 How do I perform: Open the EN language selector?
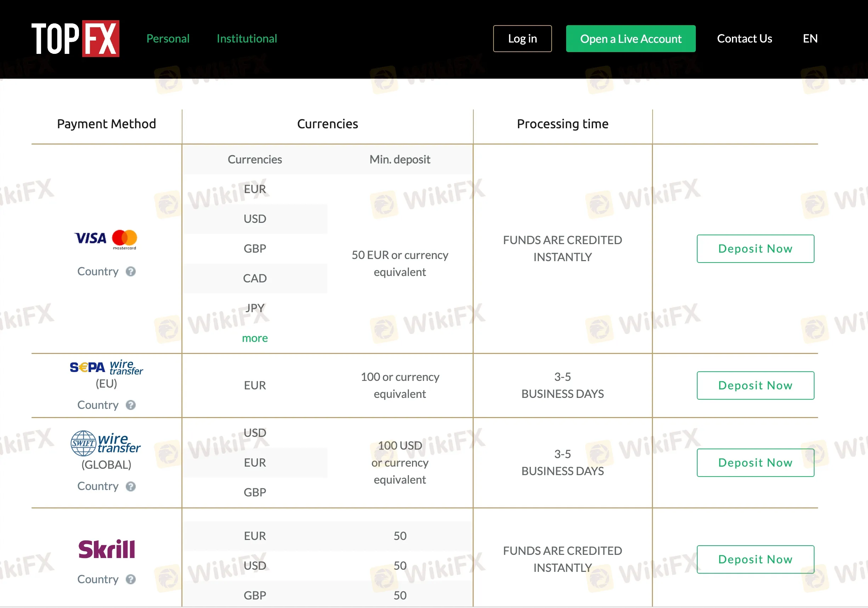pos(810,39)
